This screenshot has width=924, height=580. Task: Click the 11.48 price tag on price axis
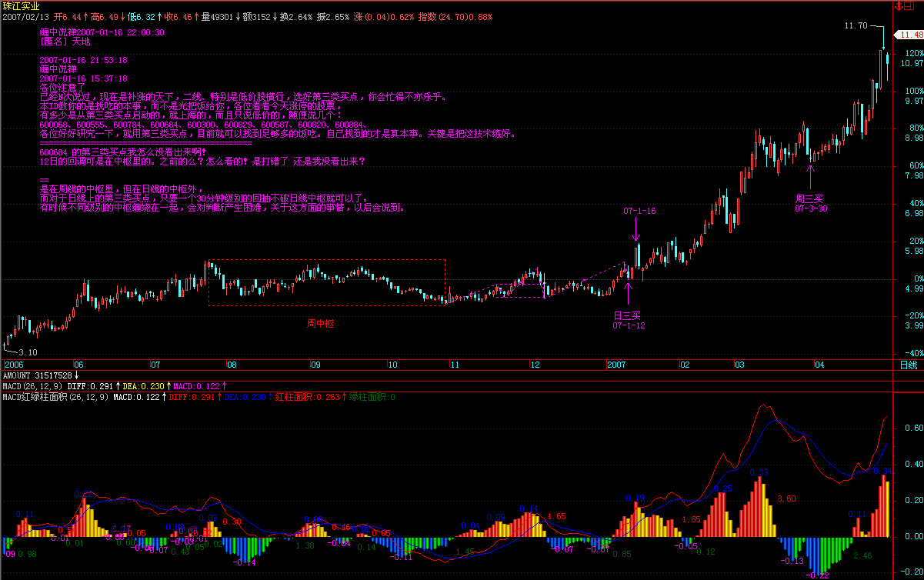912,35
